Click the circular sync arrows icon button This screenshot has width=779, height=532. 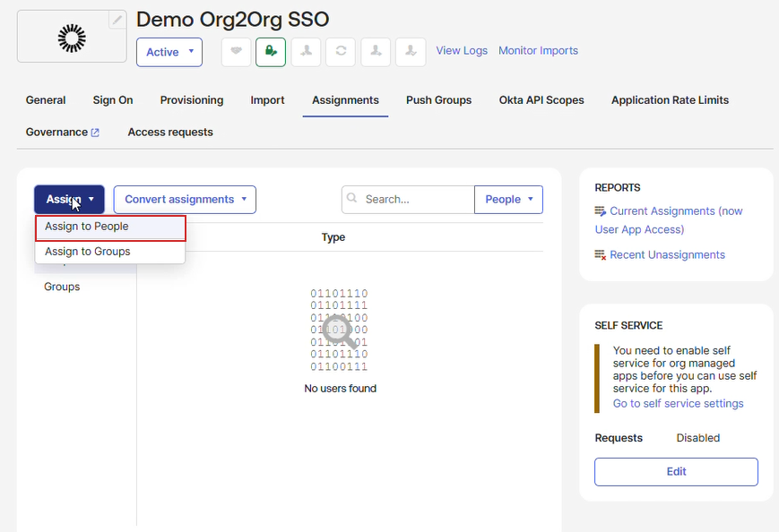[341, 52]
